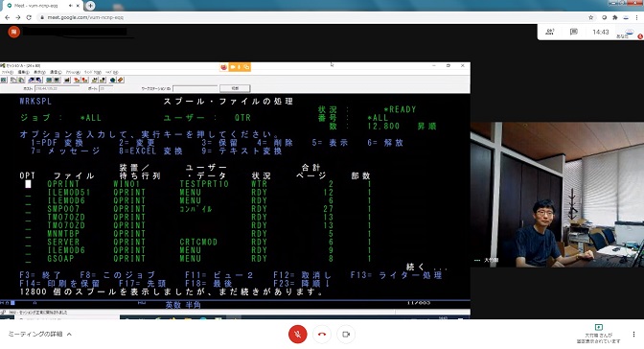Open the meeting chat icon
This screenshot has width=644, height=349.
pyautogui.click(x=574, y=32)
